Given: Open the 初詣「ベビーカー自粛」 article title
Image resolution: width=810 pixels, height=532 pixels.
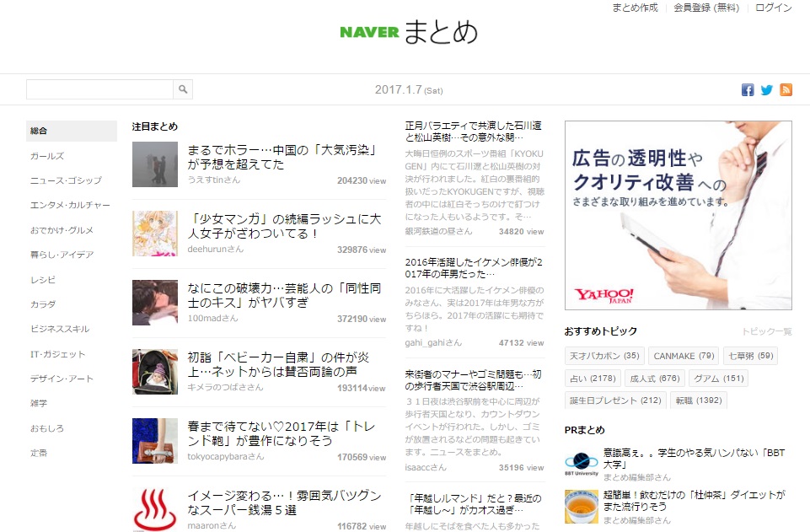Looking at the screenshot, I should point(278,365).
